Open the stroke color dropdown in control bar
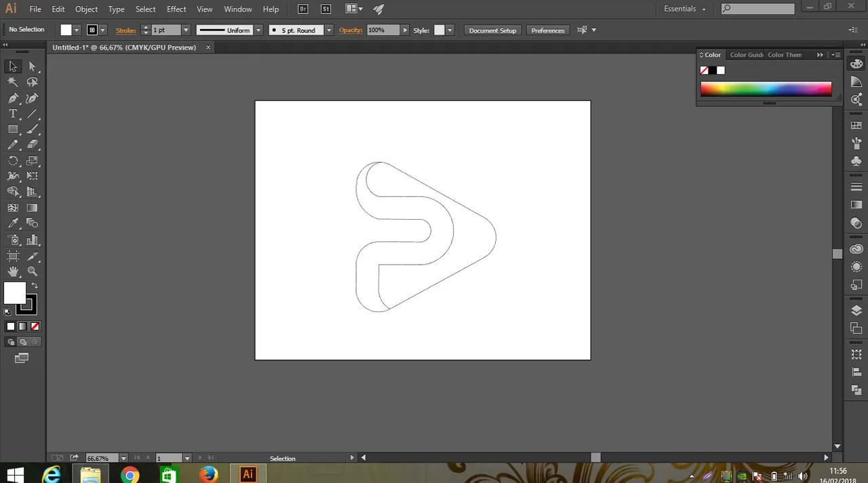The height and width of the screenshot is (483, 868). 103,31
